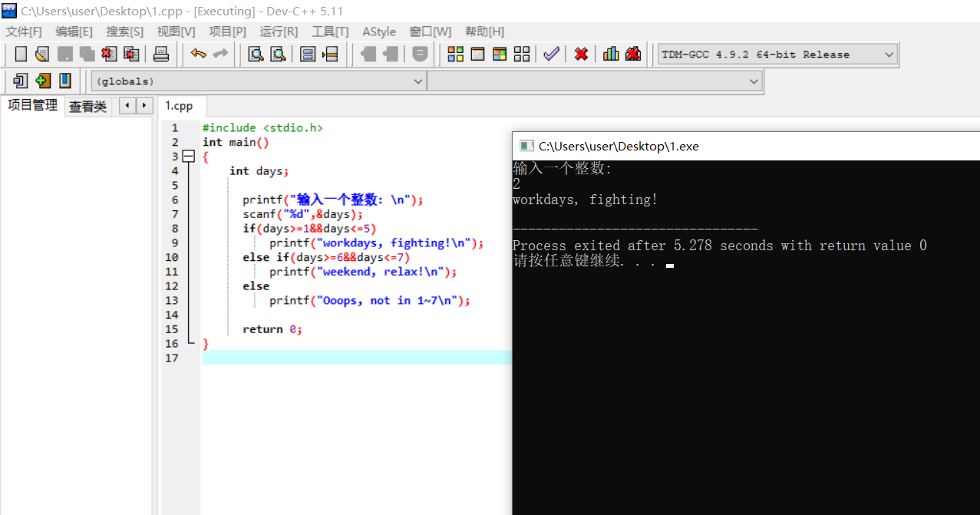Click the Run program icon

click(477, 54)
